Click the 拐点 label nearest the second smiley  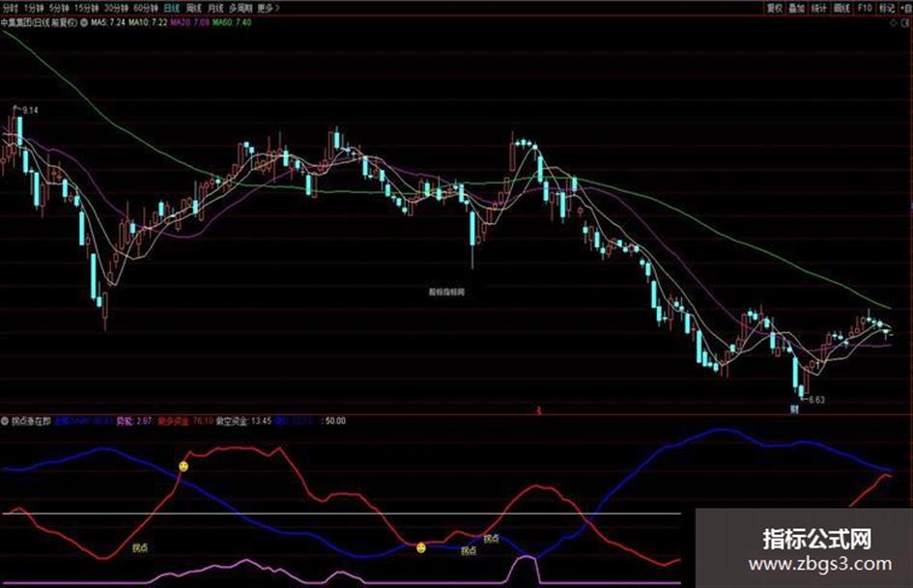point(469,550)
